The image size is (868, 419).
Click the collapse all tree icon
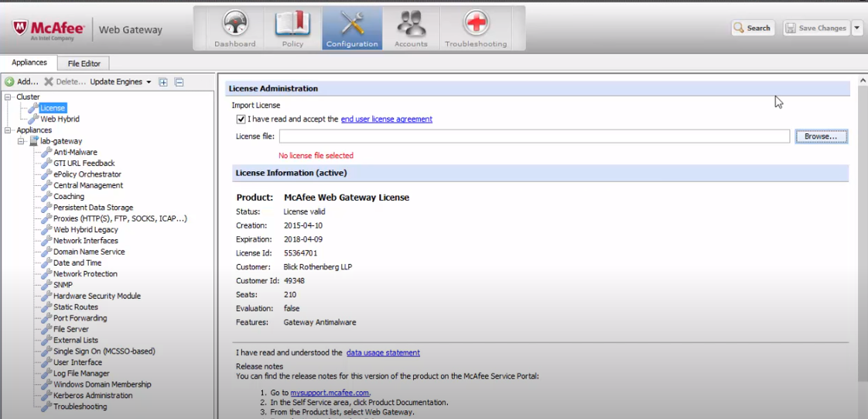click(179, 82)
